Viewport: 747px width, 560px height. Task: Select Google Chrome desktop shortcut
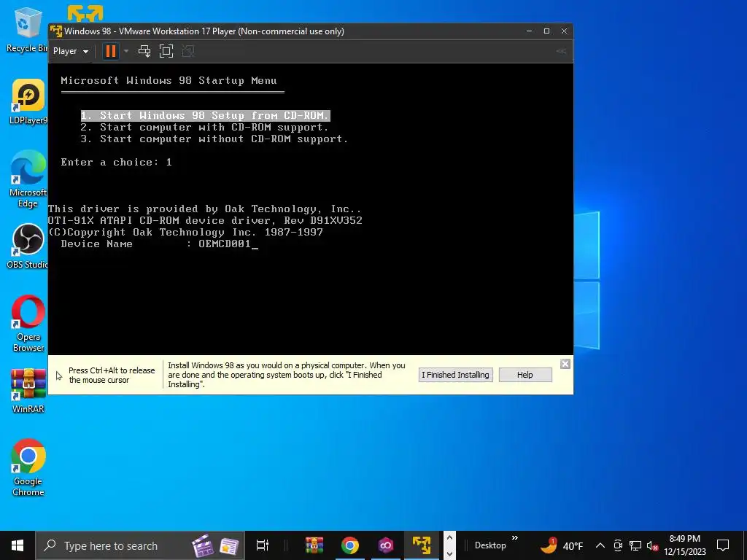pyautogui.click(x=28, y=467)
